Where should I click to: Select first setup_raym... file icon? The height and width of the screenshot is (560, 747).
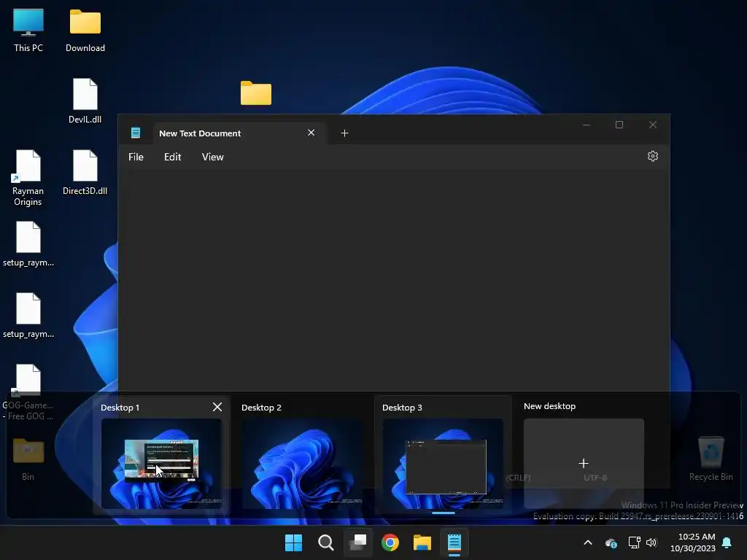click(28, 244)
